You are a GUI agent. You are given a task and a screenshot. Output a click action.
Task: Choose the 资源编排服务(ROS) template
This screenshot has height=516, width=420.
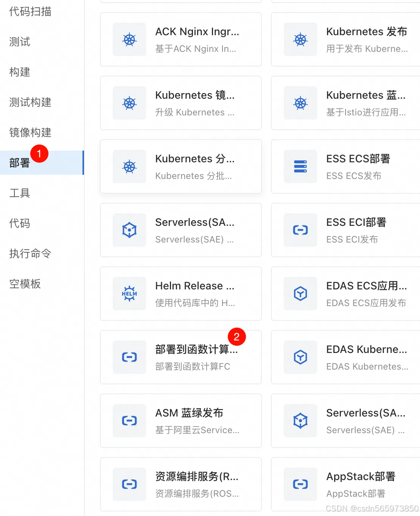180,484
